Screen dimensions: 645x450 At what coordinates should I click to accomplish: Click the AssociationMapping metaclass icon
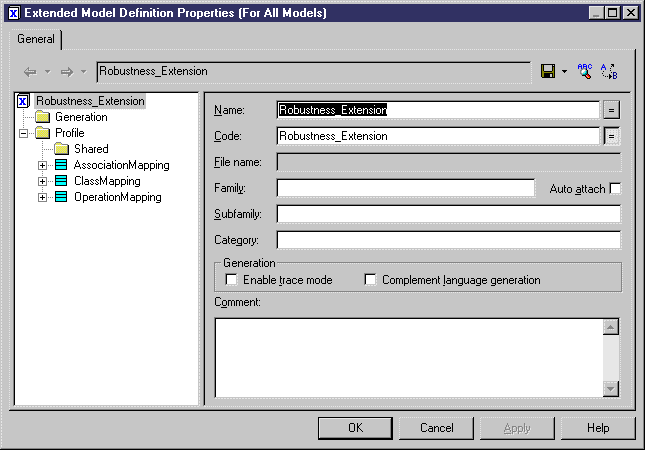pos(61,165)
